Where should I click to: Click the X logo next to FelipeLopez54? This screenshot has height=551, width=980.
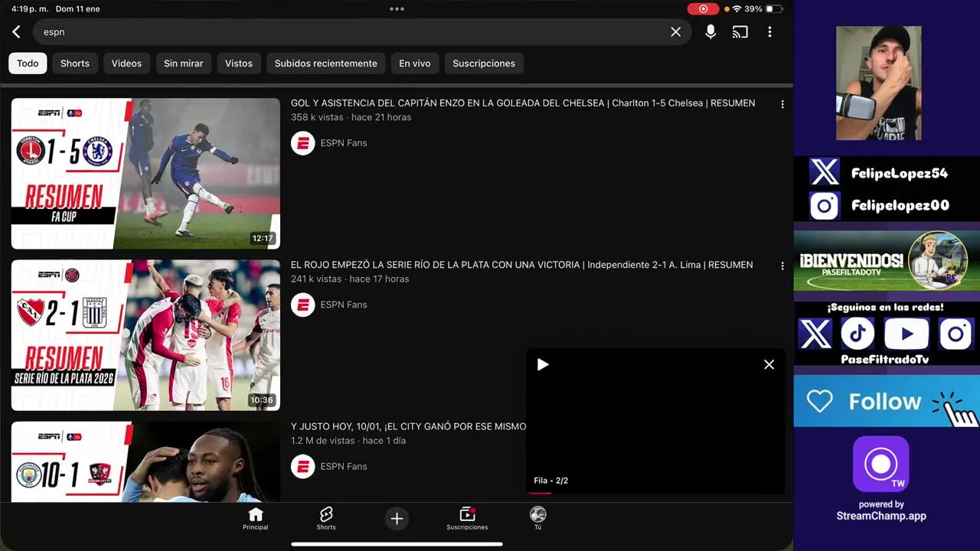click(825, 173)
